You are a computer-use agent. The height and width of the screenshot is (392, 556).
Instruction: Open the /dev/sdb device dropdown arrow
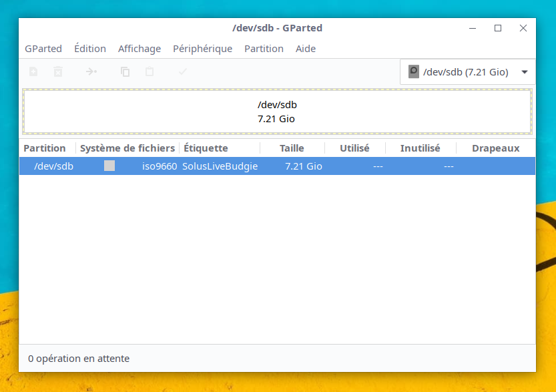click(x=524, y=72)
